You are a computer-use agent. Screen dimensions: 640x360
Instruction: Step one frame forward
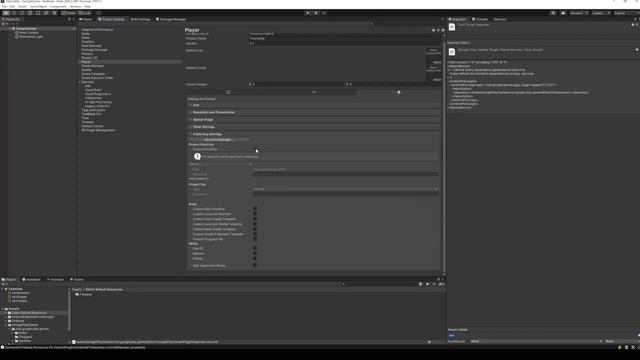(x=324, y=13)
